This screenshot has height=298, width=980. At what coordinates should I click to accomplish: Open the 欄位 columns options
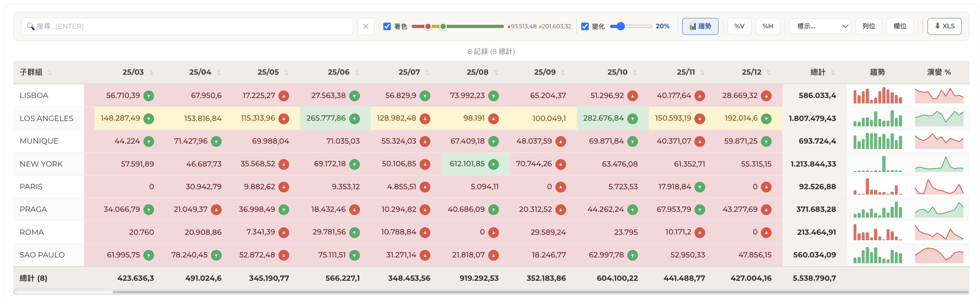pyautogui.click(x=900, y=26)
